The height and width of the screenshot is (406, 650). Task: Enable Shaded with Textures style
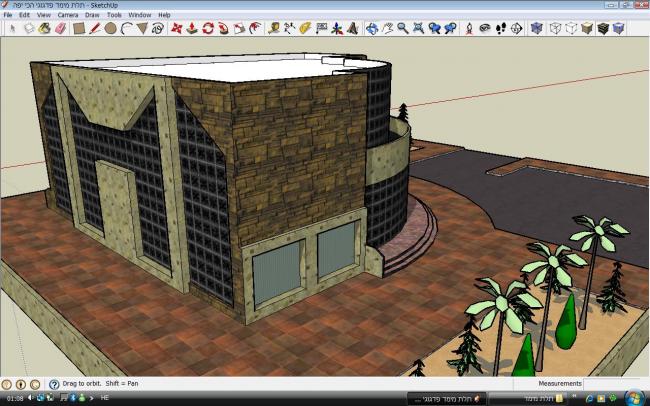point(604,29)
